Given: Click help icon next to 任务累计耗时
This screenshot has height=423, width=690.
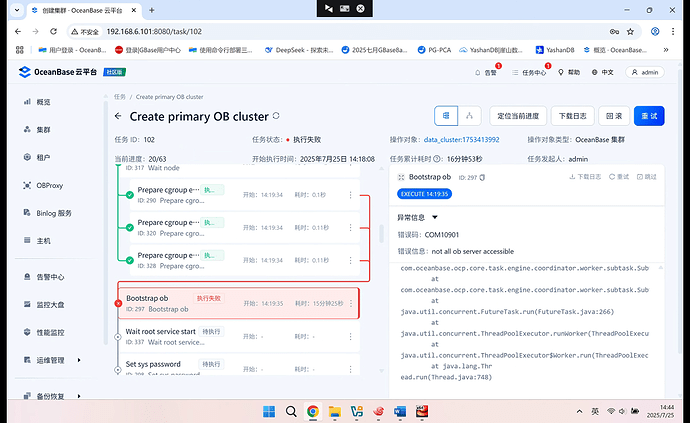Looking at the screenshot, I should [437, 159].
